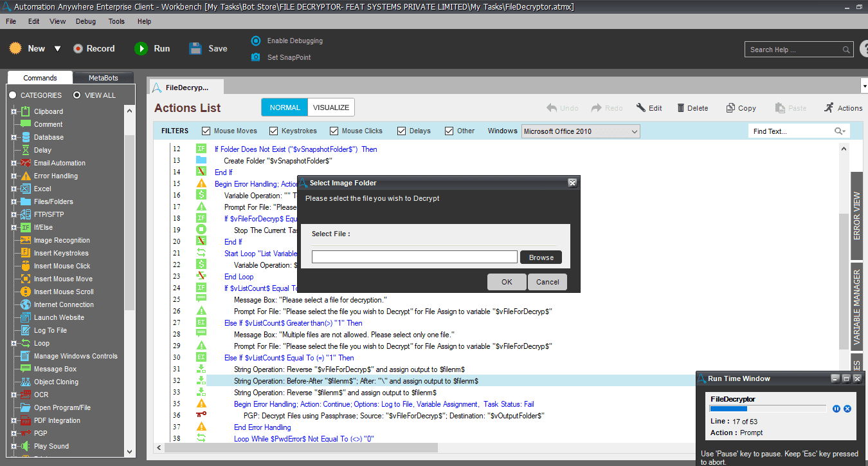868x466 pixels.
Task: Select the Database command icon
Action: point(25,137)
